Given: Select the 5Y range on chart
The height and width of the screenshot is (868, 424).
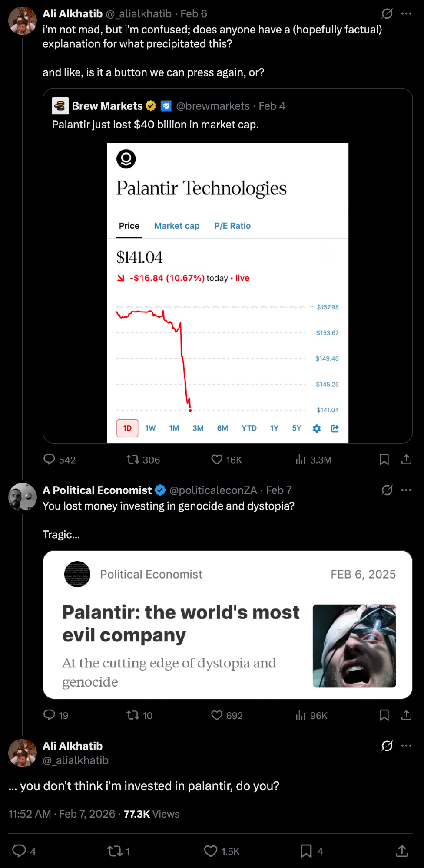Looking at the screenshot, I should click(x=297, y=428).
